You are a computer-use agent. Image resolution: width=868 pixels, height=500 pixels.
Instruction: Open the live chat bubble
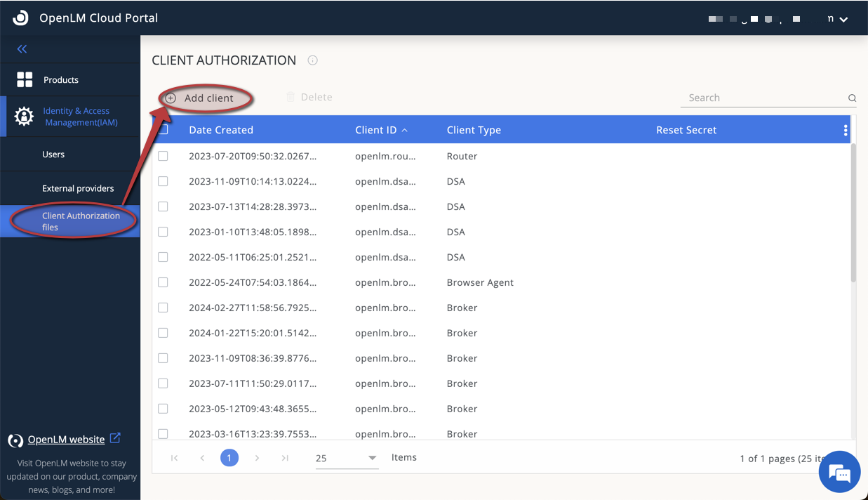[x=839, y=471]
